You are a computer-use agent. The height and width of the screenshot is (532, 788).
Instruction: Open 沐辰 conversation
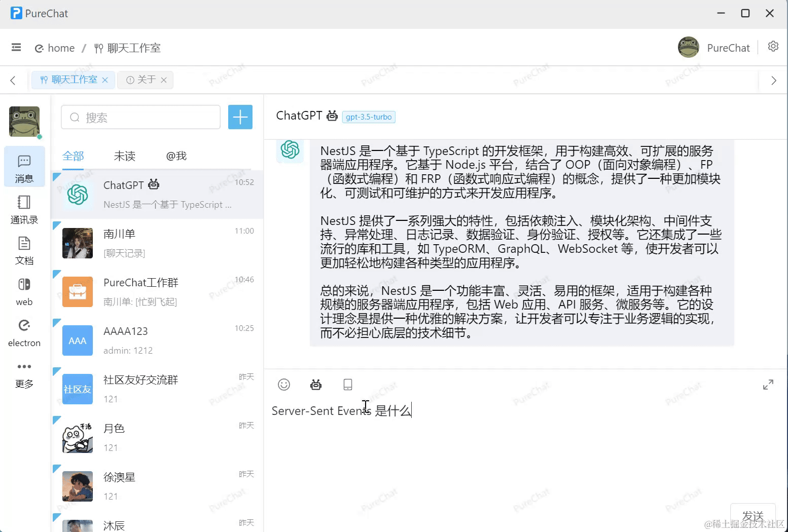(x=157, y=522)
